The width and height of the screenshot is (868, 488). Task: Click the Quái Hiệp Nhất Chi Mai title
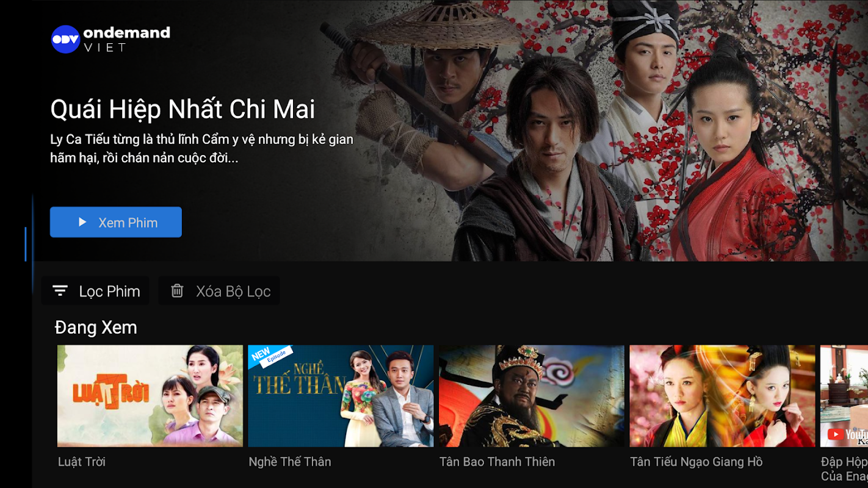pos(183,110)
